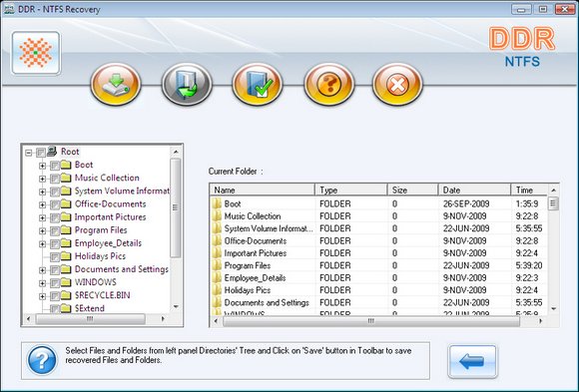The height and width of the screenshot is (392, 579).
Task: Click the Root computer icon in the tree
Action: pos(52,151)
